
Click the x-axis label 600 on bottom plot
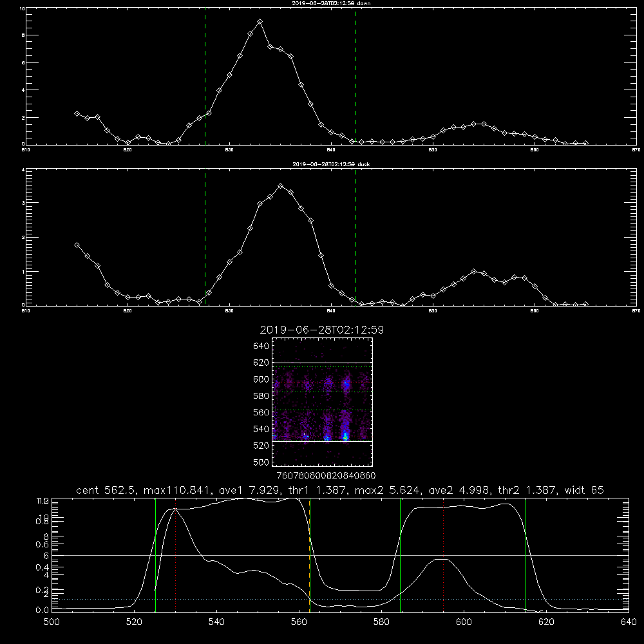click(x=464, y=622)
